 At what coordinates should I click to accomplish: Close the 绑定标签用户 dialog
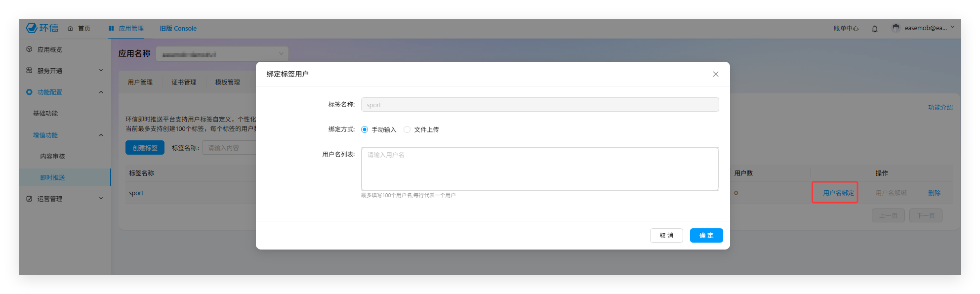coord(715,74)
